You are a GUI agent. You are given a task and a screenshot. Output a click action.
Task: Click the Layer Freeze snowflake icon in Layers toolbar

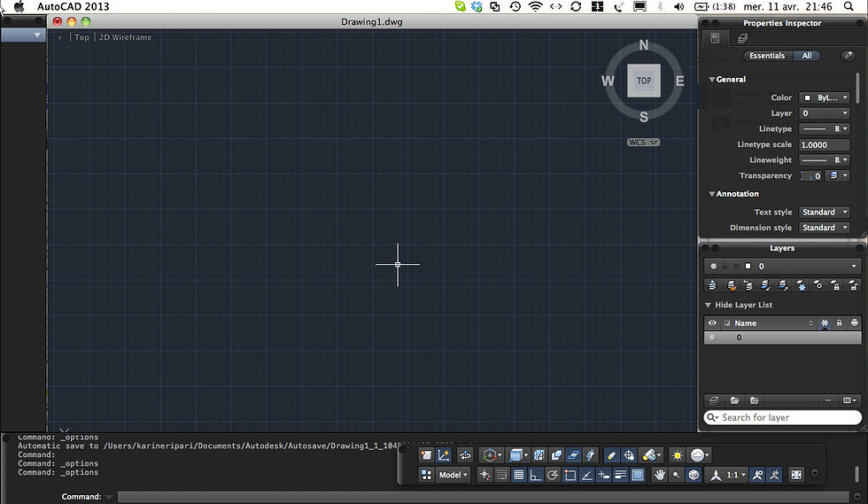[x=801, y=285]
